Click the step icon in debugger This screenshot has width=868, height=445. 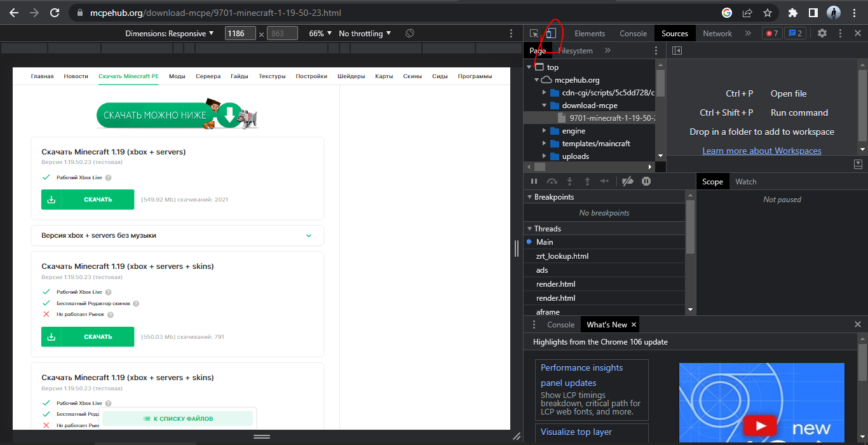pyautogui.click(x=604, y=181)
